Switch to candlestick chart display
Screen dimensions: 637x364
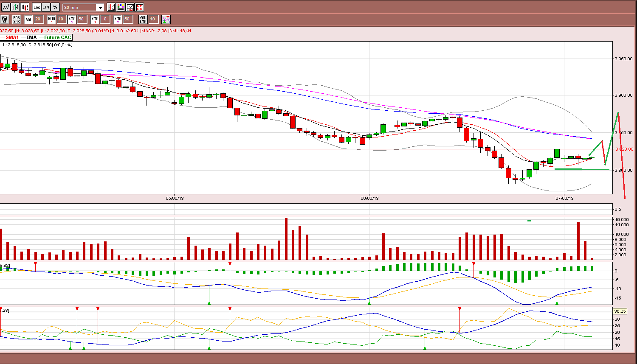click(x=25, y=7)
